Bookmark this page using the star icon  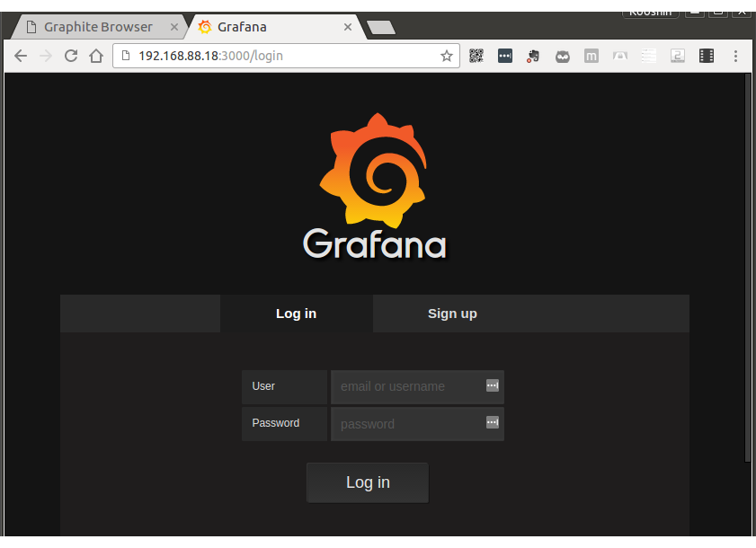(447, 56)
